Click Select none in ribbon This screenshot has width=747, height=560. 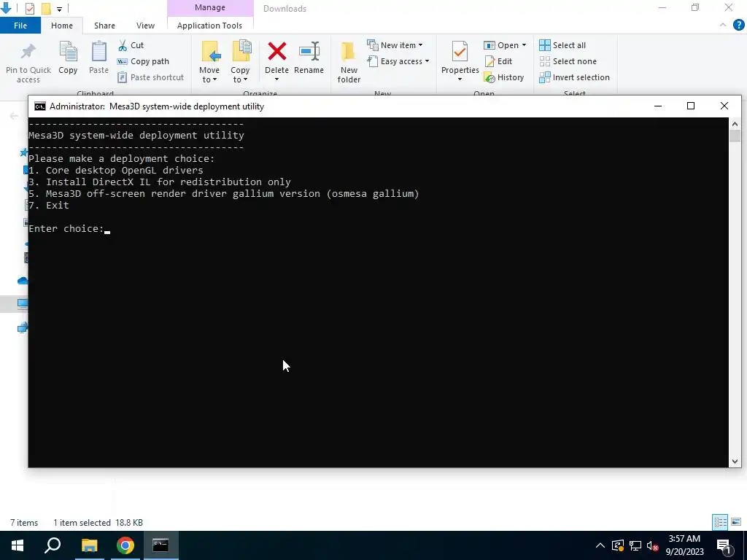pyautogui.click(x=568, y=61)
